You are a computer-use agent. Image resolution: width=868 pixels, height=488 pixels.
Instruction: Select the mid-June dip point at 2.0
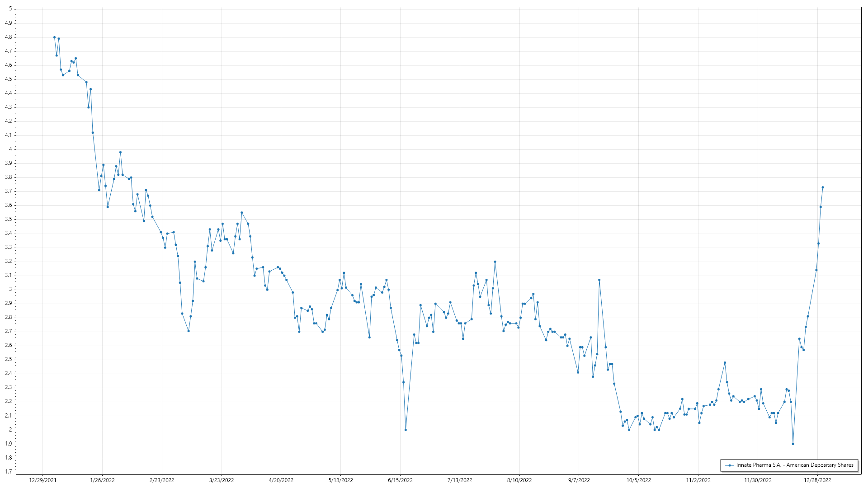tap(406, 430)
